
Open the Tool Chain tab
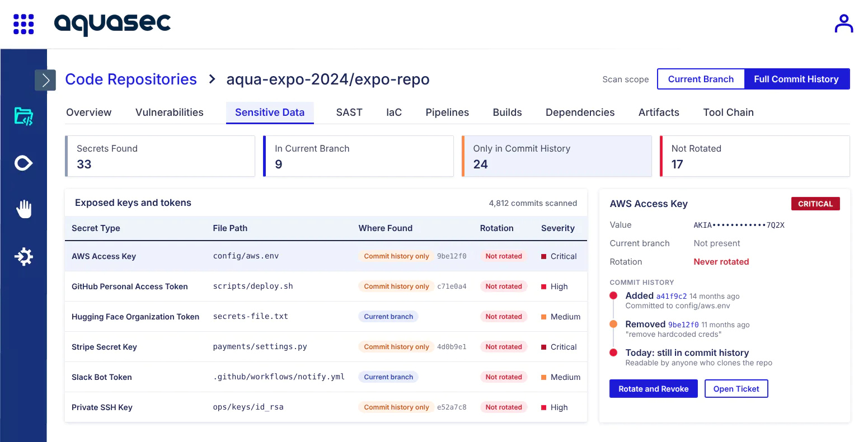click(728, 112)
